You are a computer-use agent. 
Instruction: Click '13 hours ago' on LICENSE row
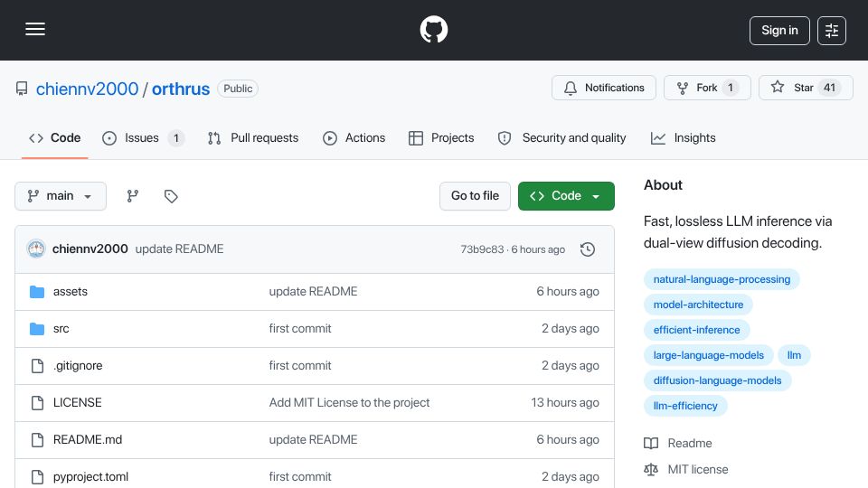564,403
